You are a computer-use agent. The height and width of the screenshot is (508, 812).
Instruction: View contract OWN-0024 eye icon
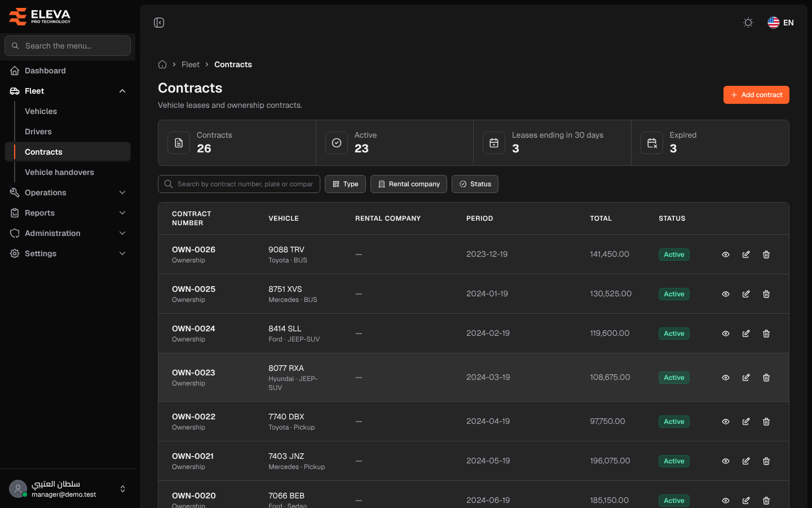point(726,334)
